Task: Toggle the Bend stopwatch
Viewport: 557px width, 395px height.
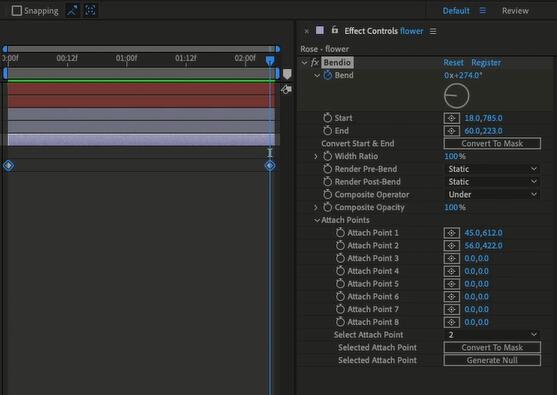Action: coord(328,75)
